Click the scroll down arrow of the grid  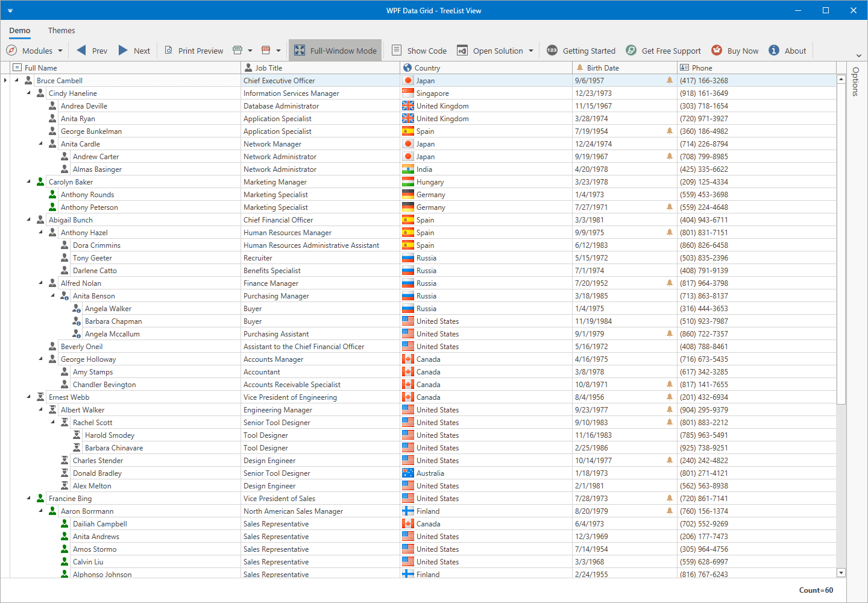point(841,572)
